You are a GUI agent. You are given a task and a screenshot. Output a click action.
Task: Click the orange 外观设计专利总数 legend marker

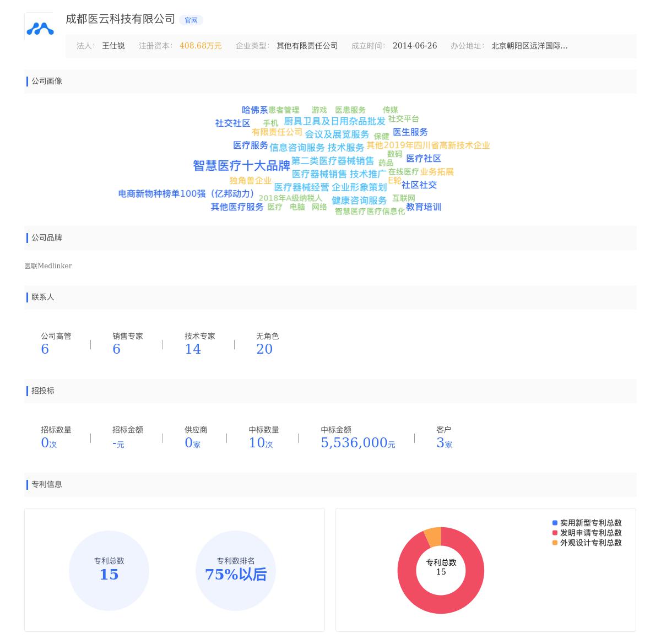[x=555, y=543]
